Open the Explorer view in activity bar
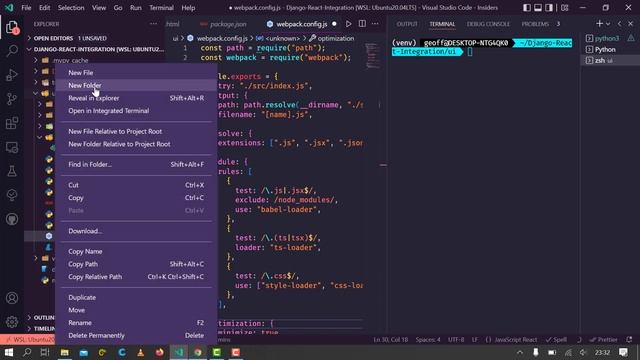 [x=12, y=28]
